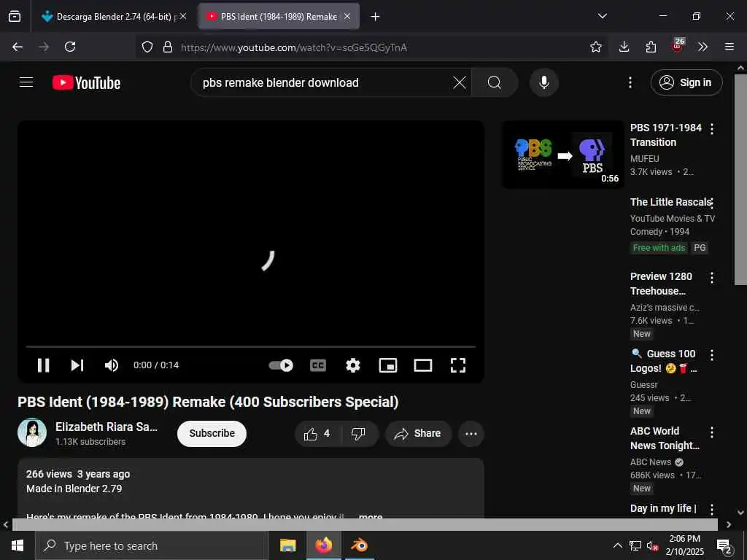
Task: Open the player settings gear
Action: (353, 365)
